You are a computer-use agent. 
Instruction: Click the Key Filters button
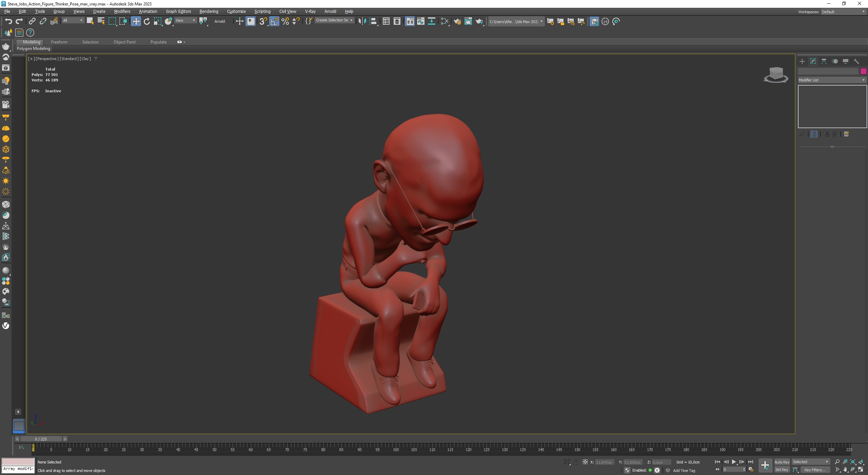coord(815,470)
